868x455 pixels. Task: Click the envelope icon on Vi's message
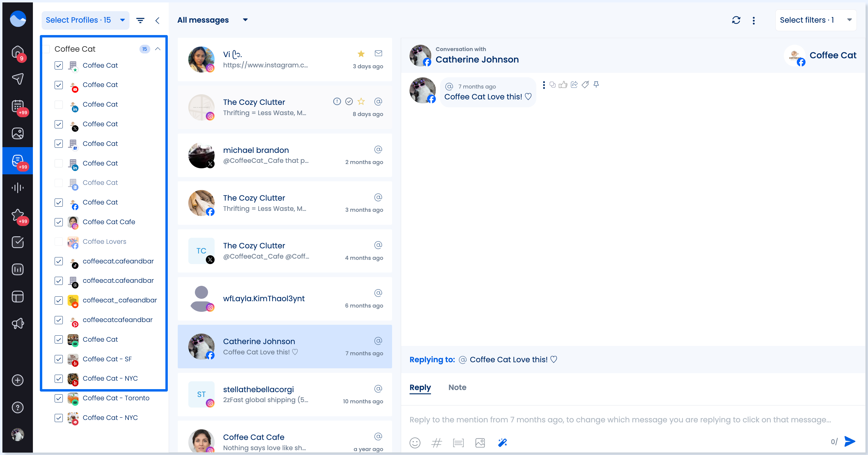point(378,53)
